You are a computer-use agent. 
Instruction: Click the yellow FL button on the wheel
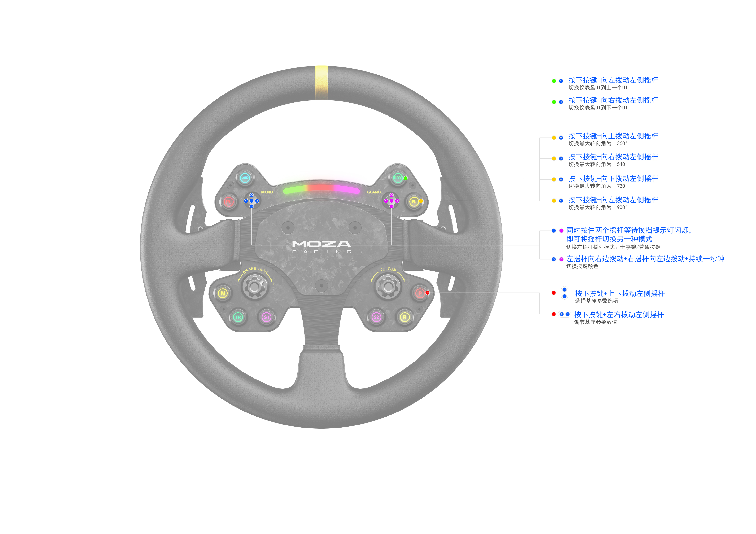(414, 201)
